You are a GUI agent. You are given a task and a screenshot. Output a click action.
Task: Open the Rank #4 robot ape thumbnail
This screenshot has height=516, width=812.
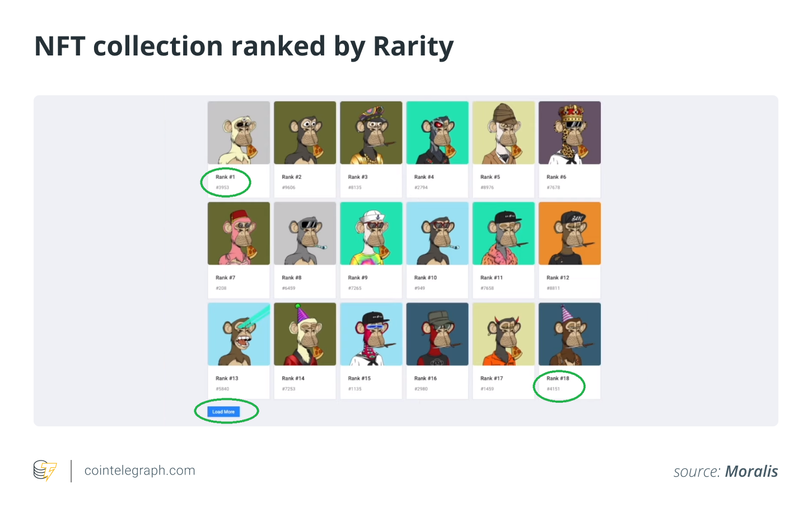[x=437, y=133]
